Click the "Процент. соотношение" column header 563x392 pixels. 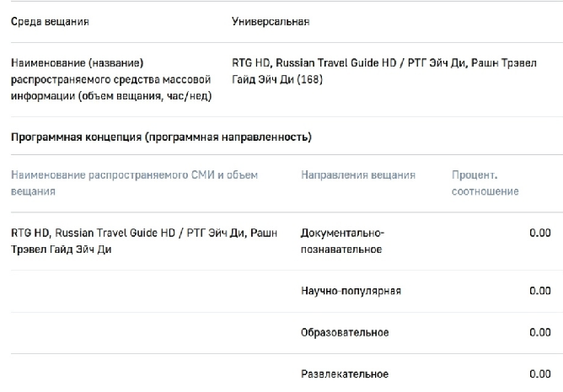tap(485, 183)
